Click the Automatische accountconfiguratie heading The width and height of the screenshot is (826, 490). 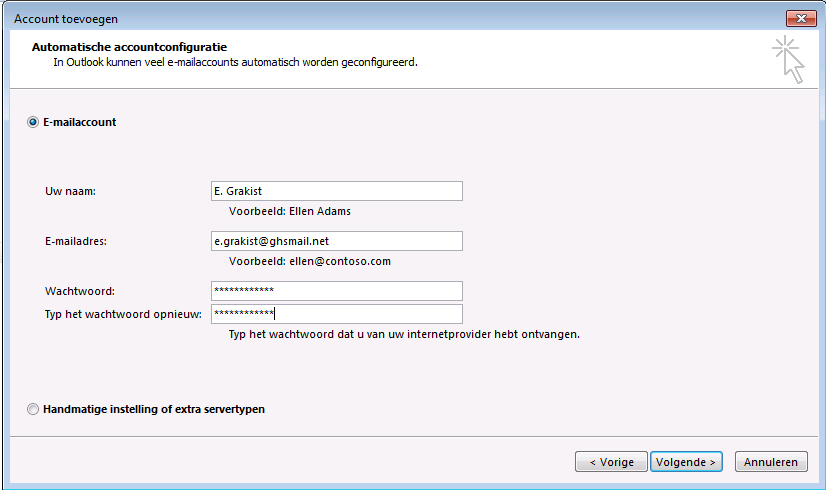point(130,47)
